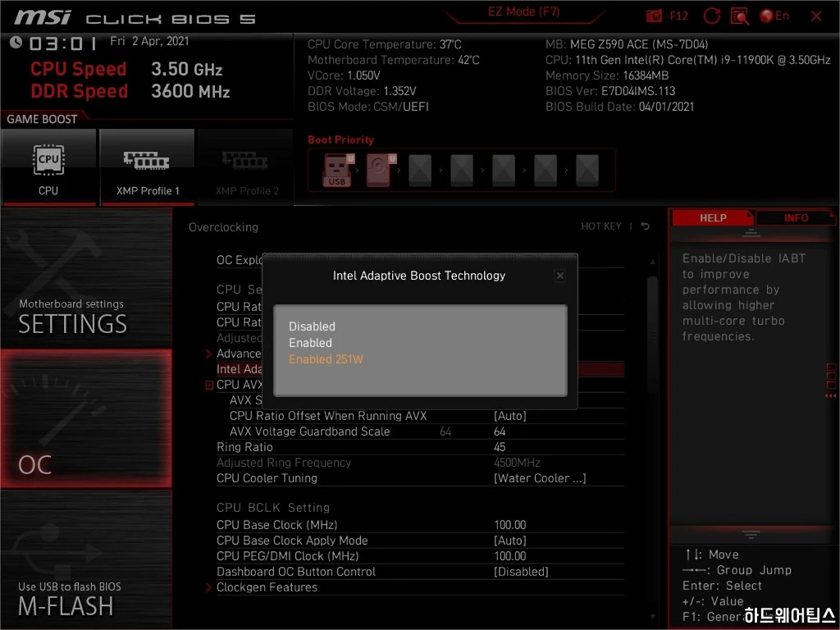Open M-FLASH BIOS flashing section
Viewport: 840px width, 630px height.
(86, 559)
